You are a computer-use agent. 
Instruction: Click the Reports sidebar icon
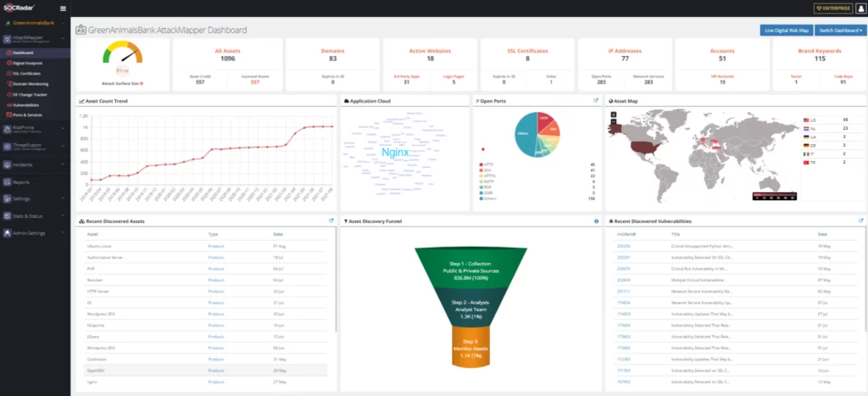tap(7, 181)
